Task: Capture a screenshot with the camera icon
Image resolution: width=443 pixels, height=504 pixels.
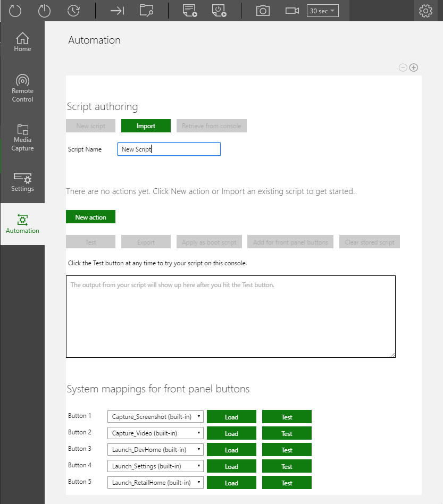Action: [263, 11]
